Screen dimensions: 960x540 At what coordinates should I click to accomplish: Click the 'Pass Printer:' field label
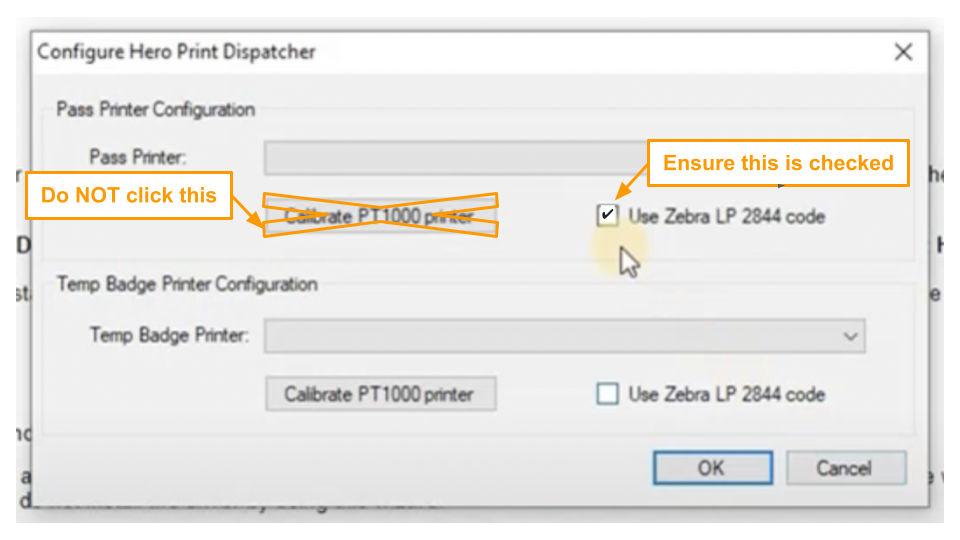pyautogui.click(x=138, y=157)
